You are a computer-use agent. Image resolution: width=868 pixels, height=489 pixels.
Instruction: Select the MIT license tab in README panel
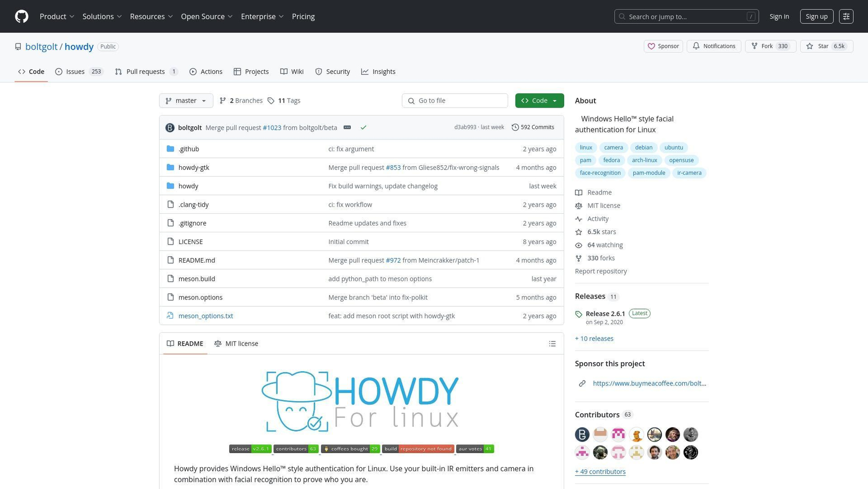(236, 344)
